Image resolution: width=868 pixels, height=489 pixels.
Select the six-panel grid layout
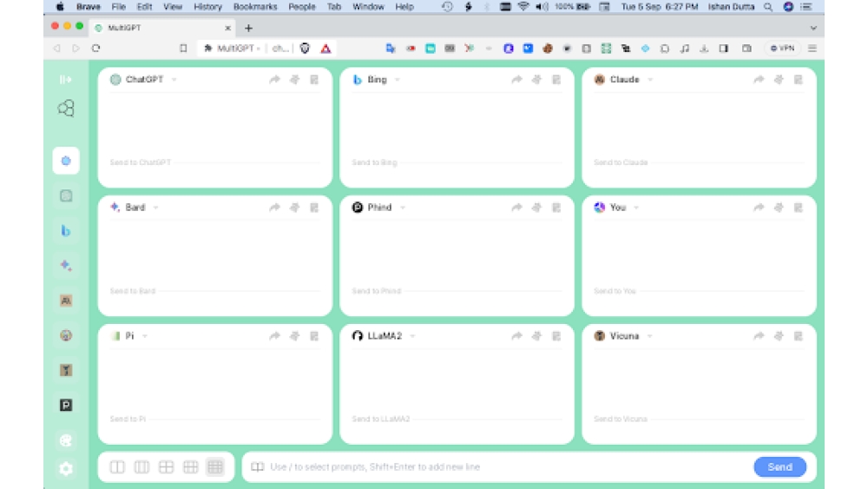pos(190,466)
